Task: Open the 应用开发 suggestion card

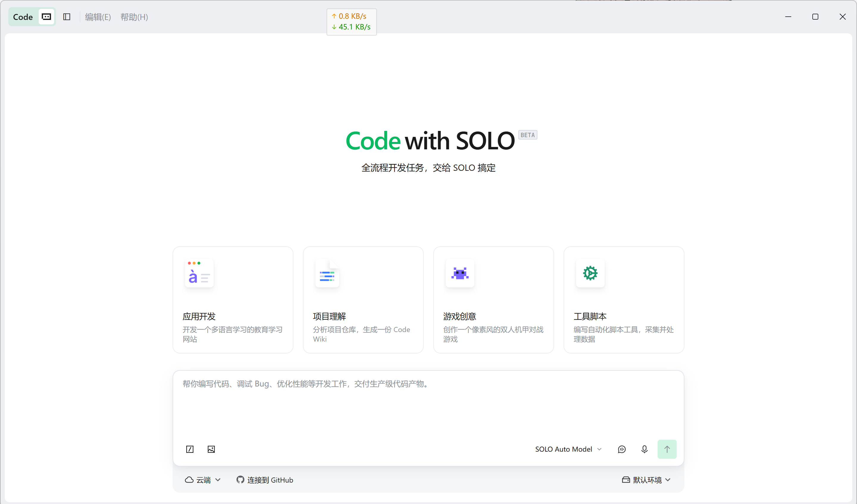Action: [233, 300]
